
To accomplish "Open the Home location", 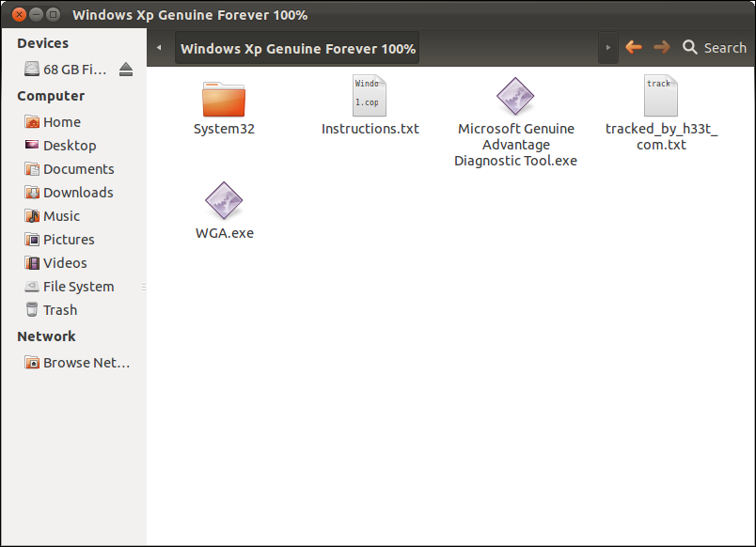I will tap(63, 121).
